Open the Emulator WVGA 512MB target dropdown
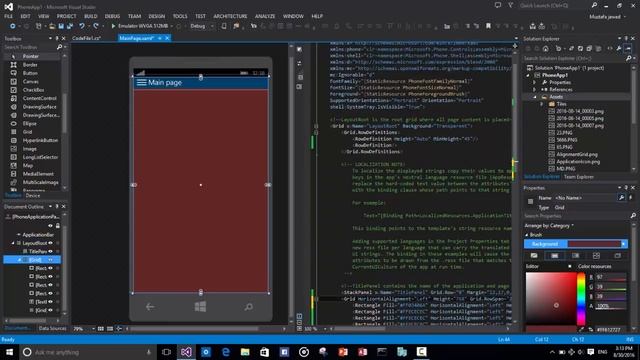This screenshot has width=640, height=360. [172, 26]
